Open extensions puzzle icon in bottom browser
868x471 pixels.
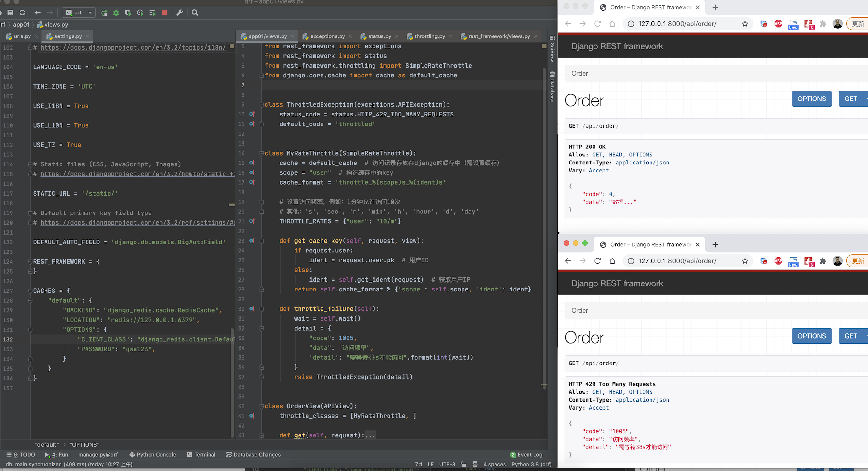(x=823, y=260)
